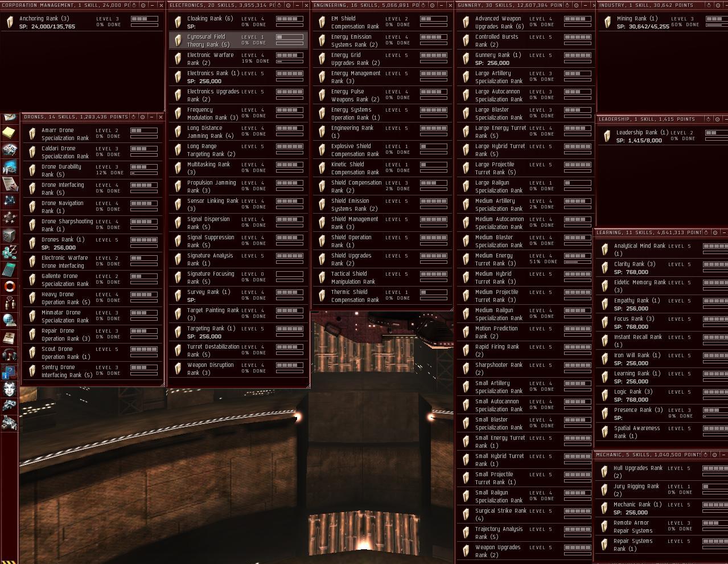Open the blue question-mark Help icon
This screenshot has width=728, height=564.
click(9, 372)
